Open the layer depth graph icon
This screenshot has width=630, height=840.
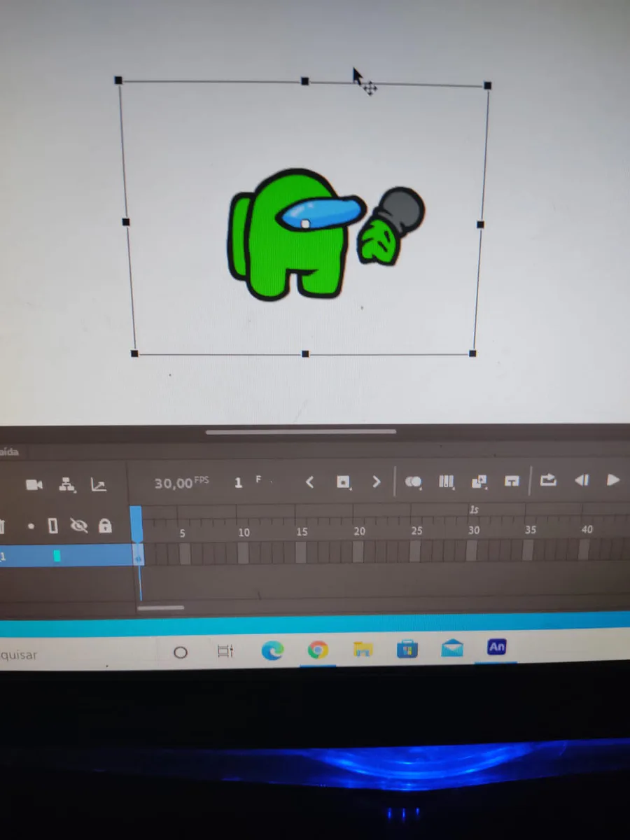pyautogui.click(x=99, y=484)
